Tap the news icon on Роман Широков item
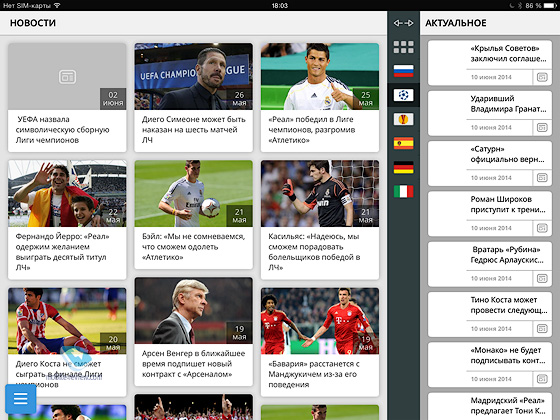Viewport: 560px width, 420px height. (x=542, y=228)
